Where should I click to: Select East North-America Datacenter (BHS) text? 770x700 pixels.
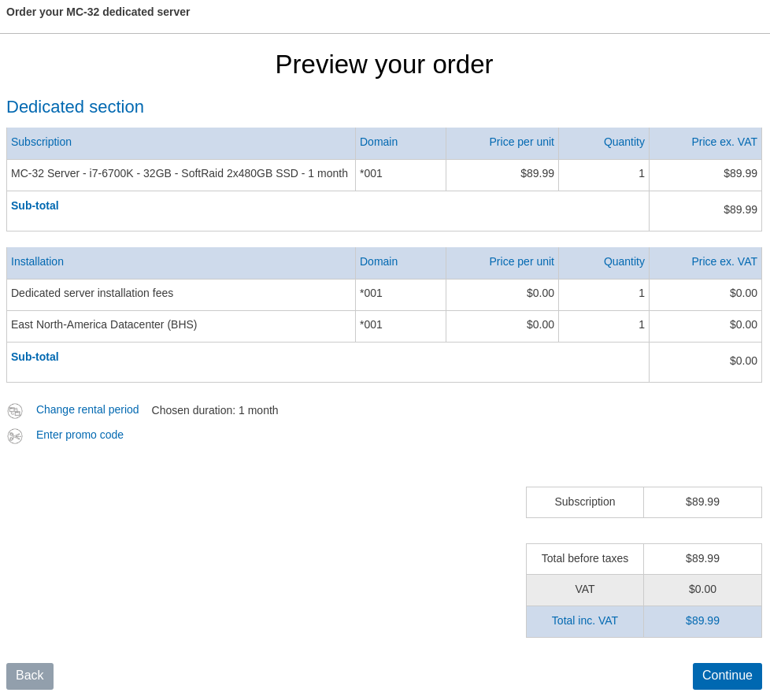[104, 324]
